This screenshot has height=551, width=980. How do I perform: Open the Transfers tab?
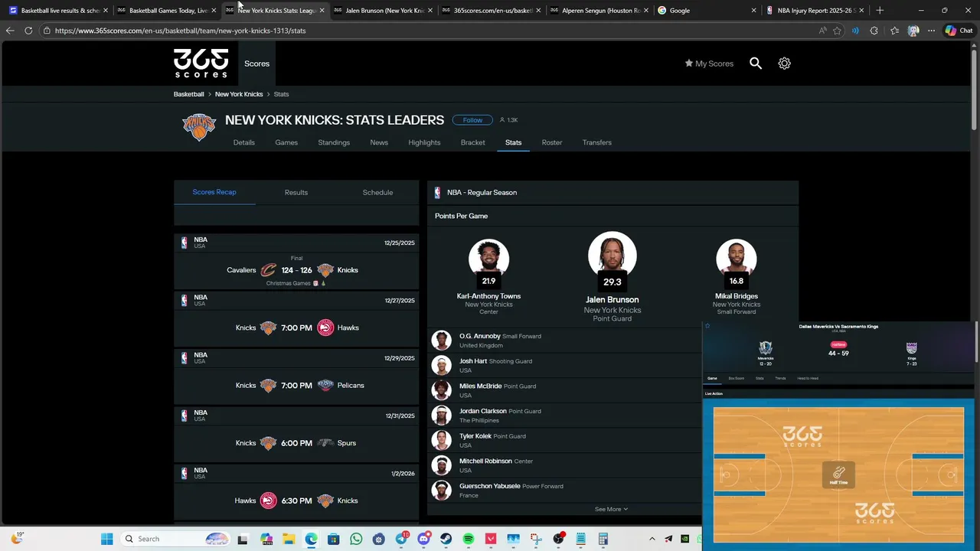pos(596,142)
